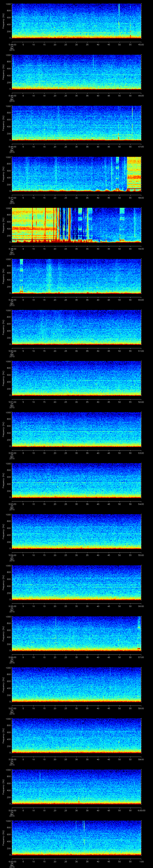The width and height of the screenshot is (153, 868).
Task: Click the 5:48:00 spectrogram with broadband noise
Action: (x=76, y=225)
